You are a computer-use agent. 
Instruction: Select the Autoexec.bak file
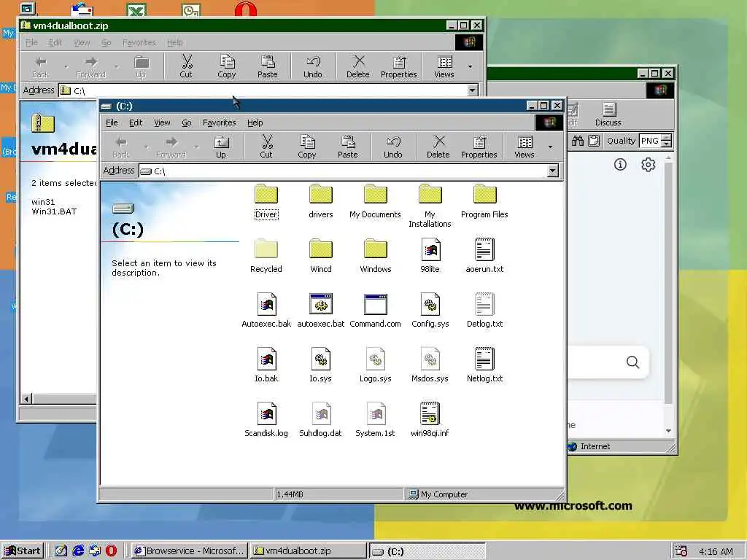point(266,311)
